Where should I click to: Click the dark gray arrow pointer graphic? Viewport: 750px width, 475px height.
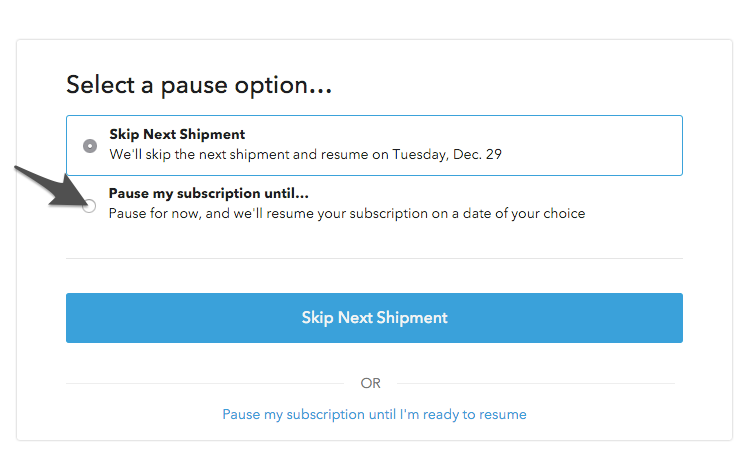(x=53, y=187)
